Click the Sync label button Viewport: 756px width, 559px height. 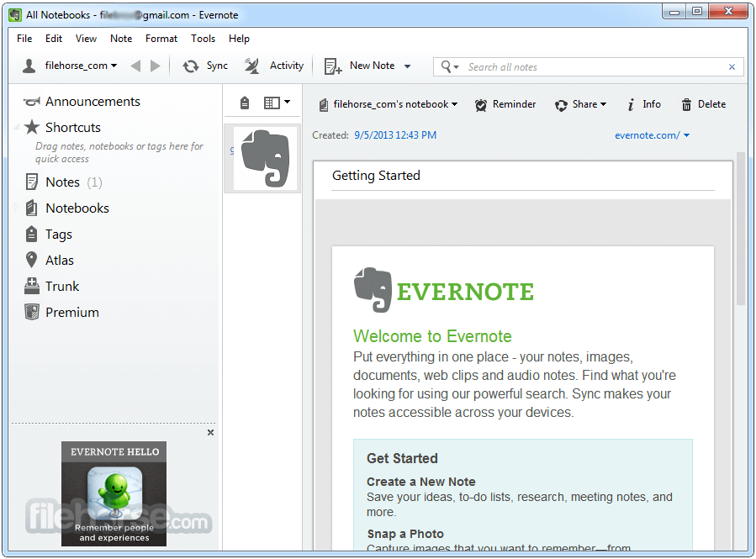[217, 66]
